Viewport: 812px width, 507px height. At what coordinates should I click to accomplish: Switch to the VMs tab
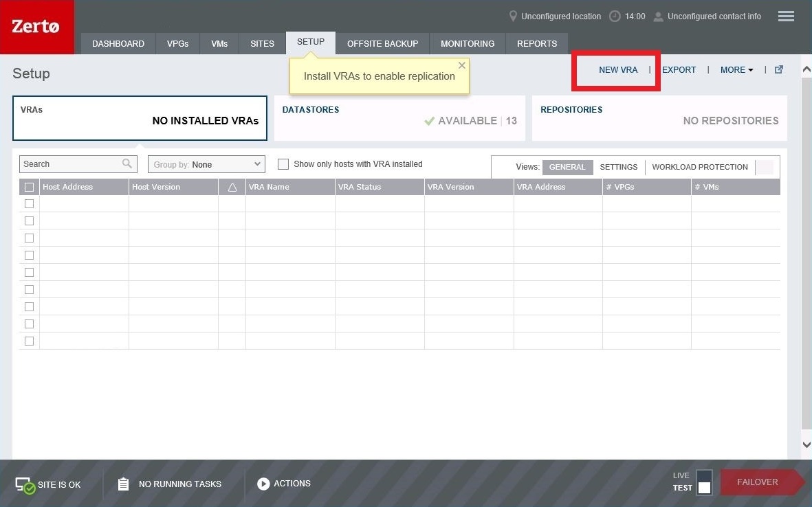click(219, 43)
